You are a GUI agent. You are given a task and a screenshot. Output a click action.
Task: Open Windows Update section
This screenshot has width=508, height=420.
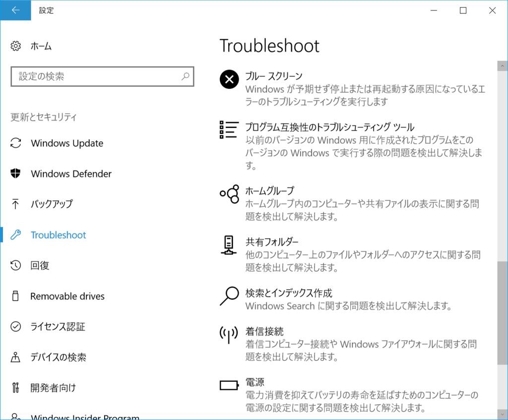(x=67, y=143)
